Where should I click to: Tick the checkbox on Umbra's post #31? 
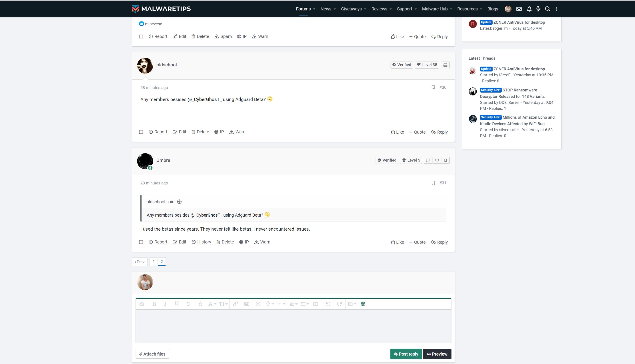click(x=141, y=242)
